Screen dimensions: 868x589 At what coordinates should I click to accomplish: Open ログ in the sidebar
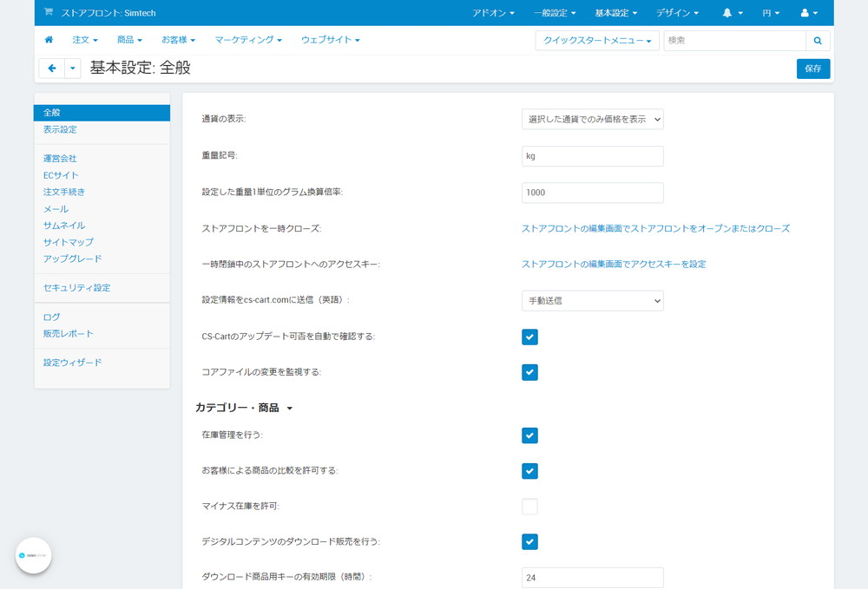(x=51, y=317)
